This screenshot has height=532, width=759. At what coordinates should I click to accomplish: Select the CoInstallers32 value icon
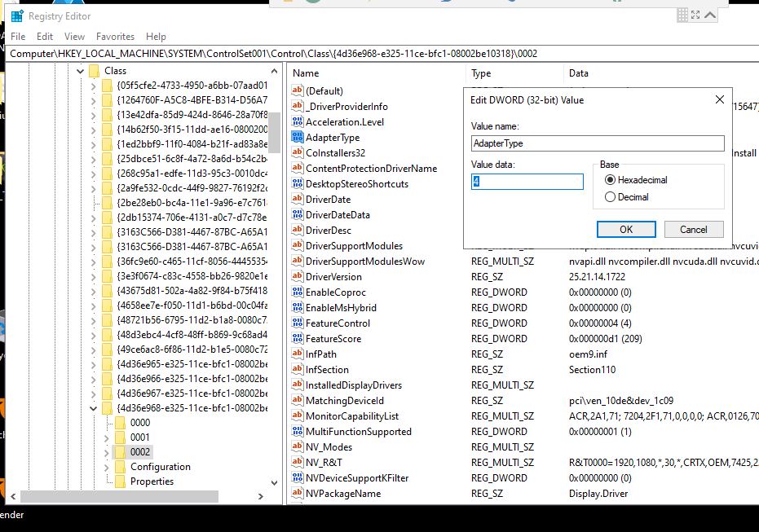[298, 152]
